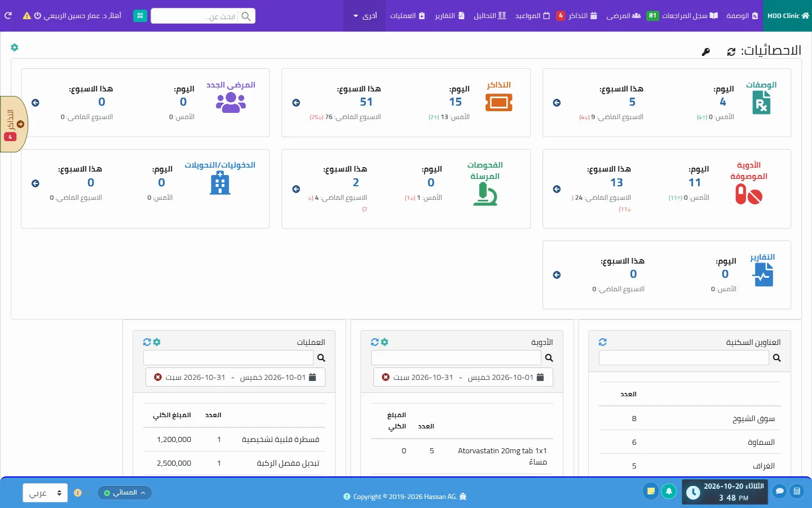Open statistics settings gear icon
Screen dimensions: 812x508
tap(15, 47)
